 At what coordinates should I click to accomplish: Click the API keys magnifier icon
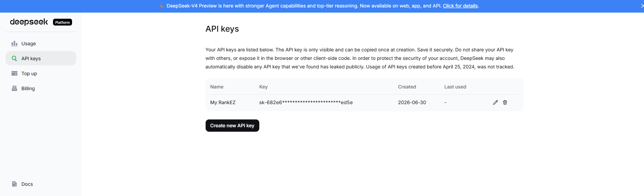coord(14,59)
